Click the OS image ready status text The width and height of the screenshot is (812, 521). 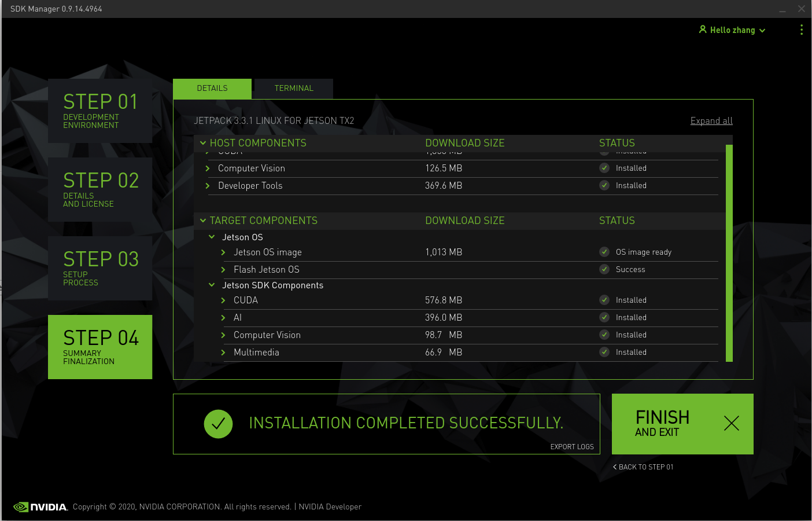click(644, 252)
